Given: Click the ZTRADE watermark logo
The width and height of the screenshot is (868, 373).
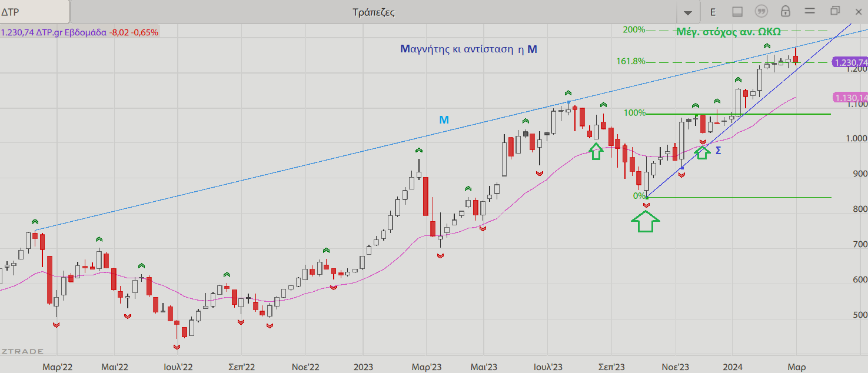Looking at the screenshot, I should click(x=22, y=351).
